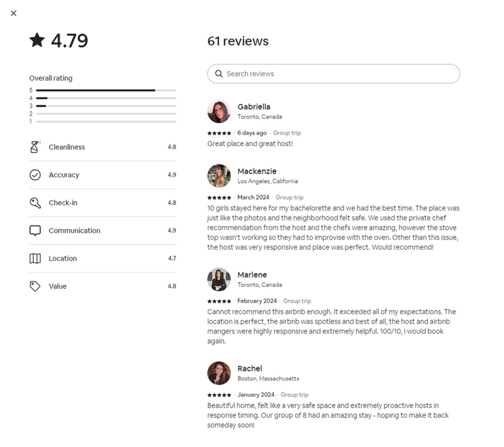The image size is (504, 447).
Task: Click the 4-star overall rating bar
Action: pyautogui.click(x=106, y=98)
